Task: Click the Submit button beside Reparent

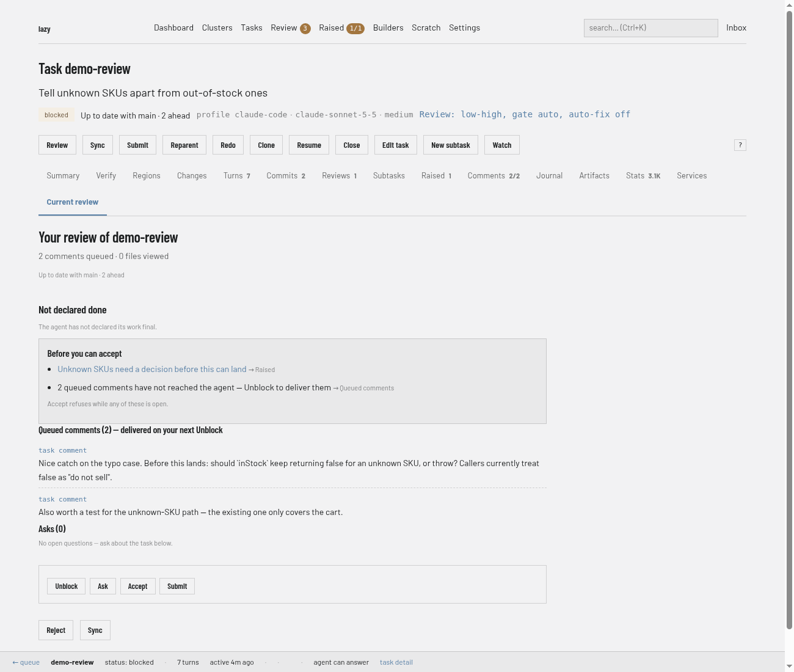Action: point(138,145)
